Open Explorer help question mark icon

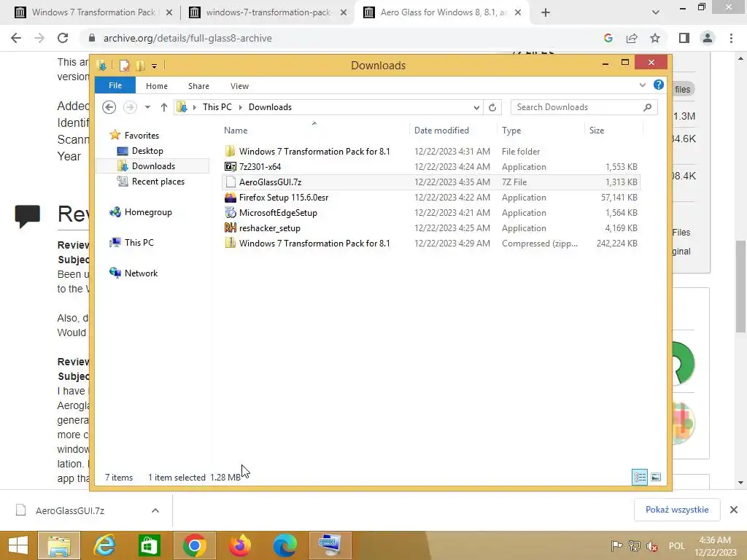coord(659,85)
